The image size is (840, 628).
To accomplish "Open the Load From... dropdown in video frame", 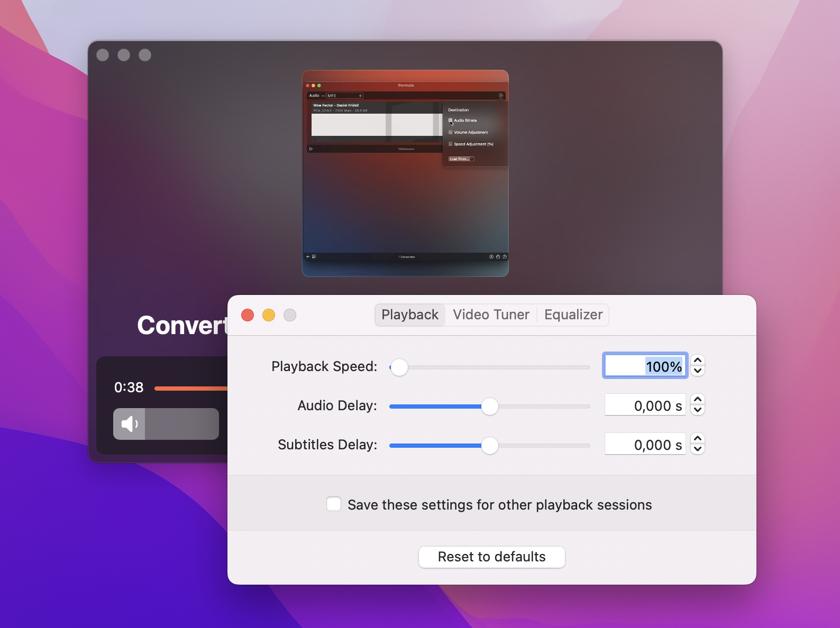I will click(461, 159).
